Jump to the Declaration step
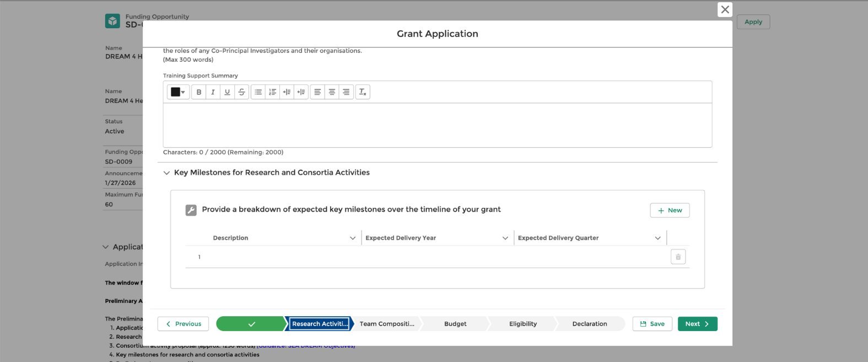 [590, 324]
